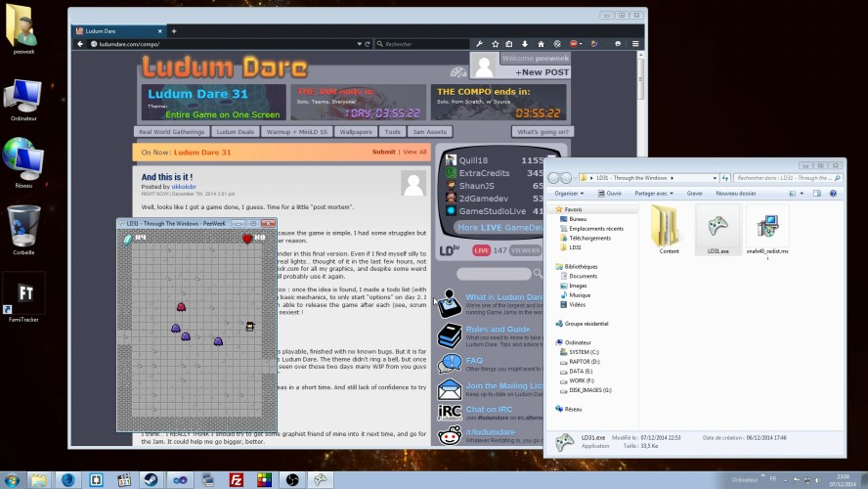Switch to the game controller taskbar item
This screenshot has width=868, height=489.
[x=321, y=479]
